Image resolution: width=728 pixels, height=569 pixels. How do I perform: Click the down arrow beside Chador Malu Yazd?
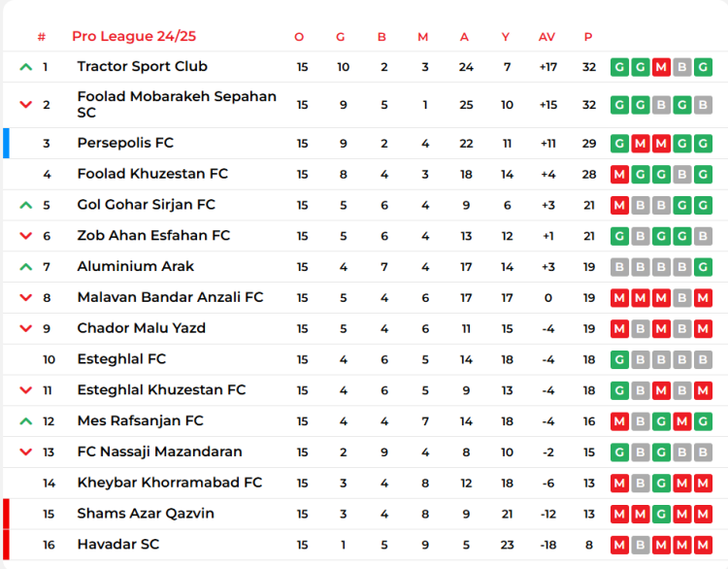[26, 328]
